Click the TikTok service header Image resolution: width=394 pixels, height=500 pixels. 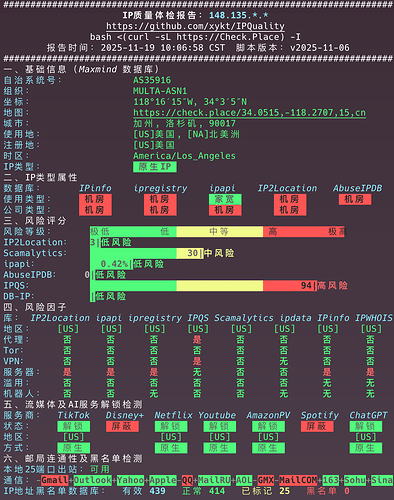74,415
